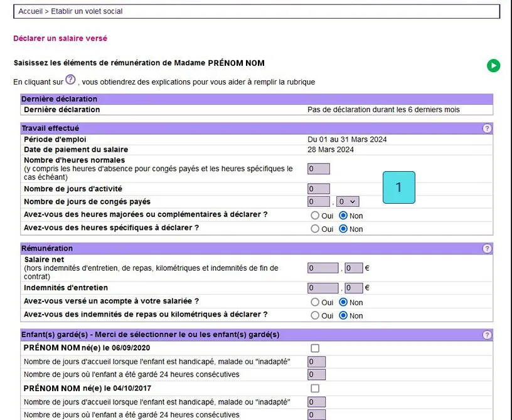Select Oui for heures spécifiques à déclarer

pyautogui.click(x=315, y=229)
